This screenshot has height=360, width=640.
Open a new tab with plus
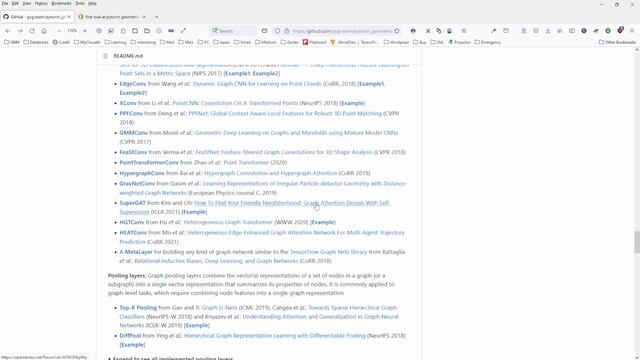click(x=156, y=17)
